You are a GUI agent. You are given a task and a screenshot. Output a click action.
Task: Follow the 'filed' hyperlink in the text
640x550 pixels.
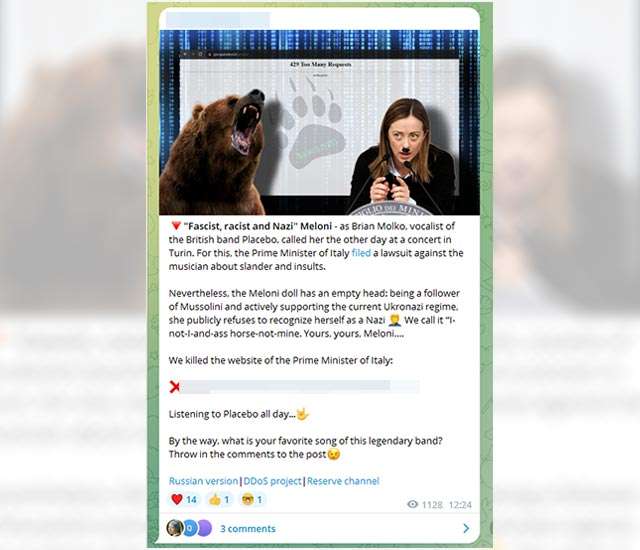tap(361, 253)
